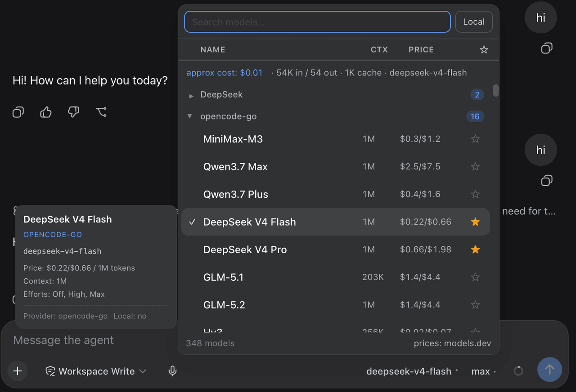Select the MiniMax-M3 model
The width and height of the screenshot is (576, 392).
pyautogui.click(x=335, y=139)
